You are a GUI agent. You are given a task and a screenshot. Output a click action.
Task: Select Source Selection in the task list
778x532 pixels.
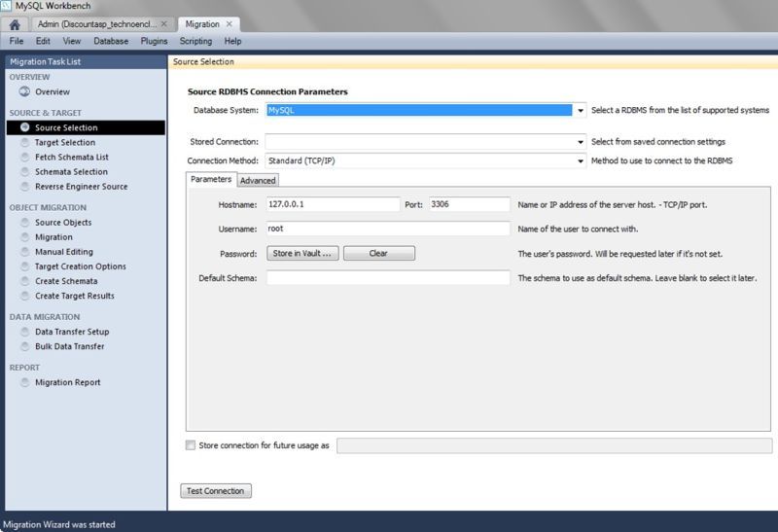(86, 127)
